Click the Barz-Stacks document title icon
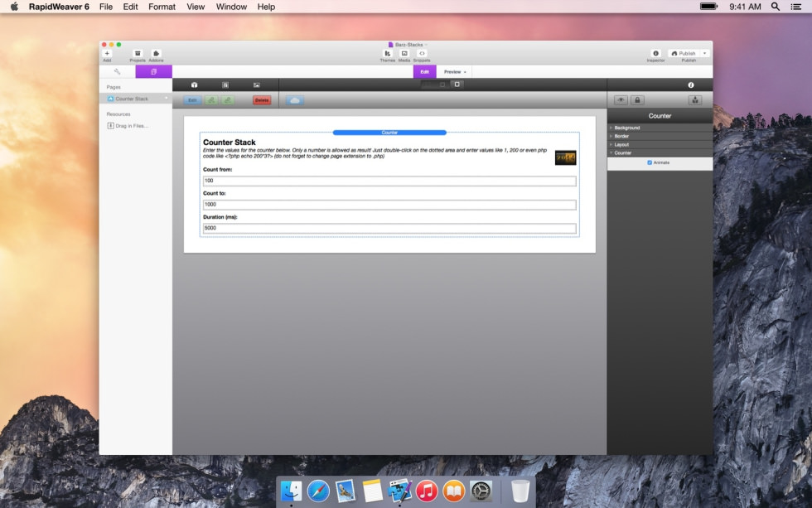The image size is (812, 508). point(391,45)
